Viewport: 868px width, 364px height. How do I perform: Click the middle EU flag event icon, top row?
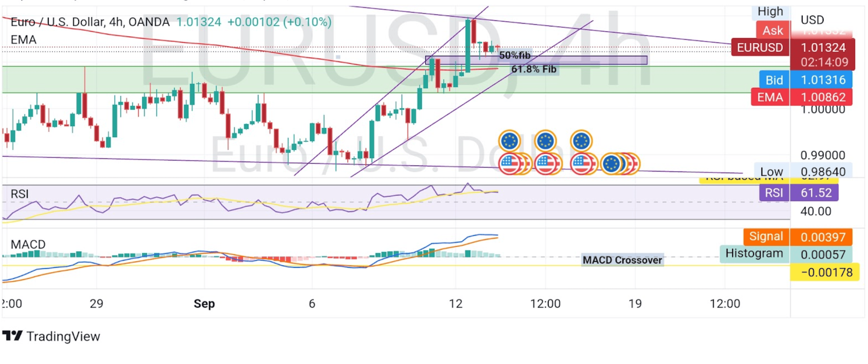(x=545, y=141)
